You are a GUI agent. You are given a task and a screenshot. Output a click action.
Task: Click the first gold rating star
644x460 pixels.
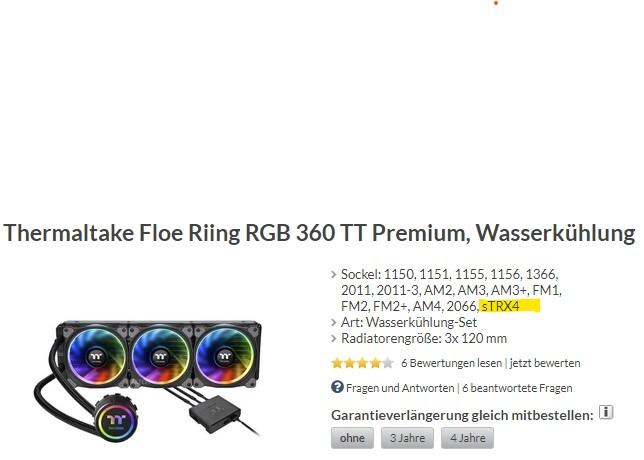coord(337,363)
